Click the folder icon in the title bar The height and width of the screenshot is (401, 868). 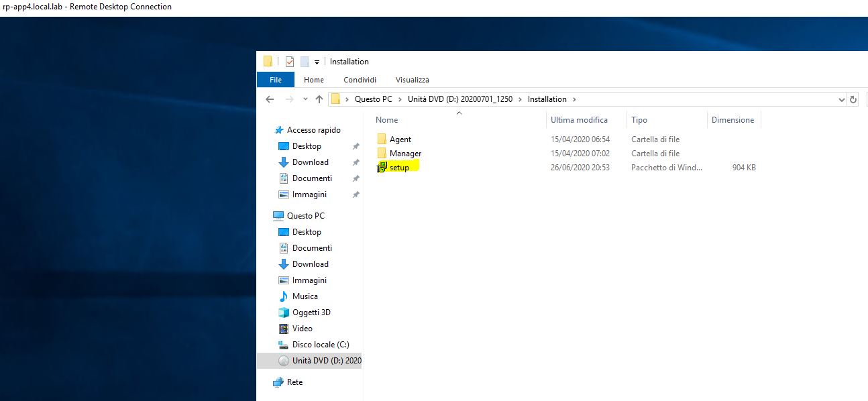(268, 62)
